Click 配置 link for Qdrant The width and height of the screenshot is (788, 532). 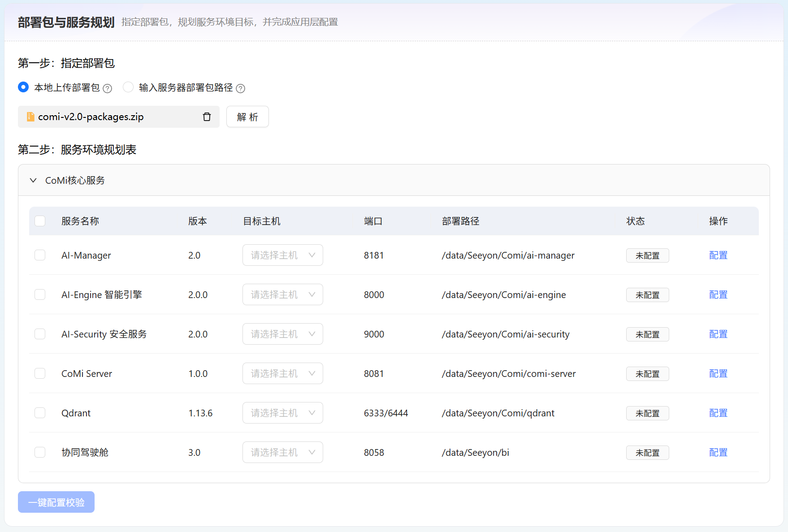coord(718,413)
